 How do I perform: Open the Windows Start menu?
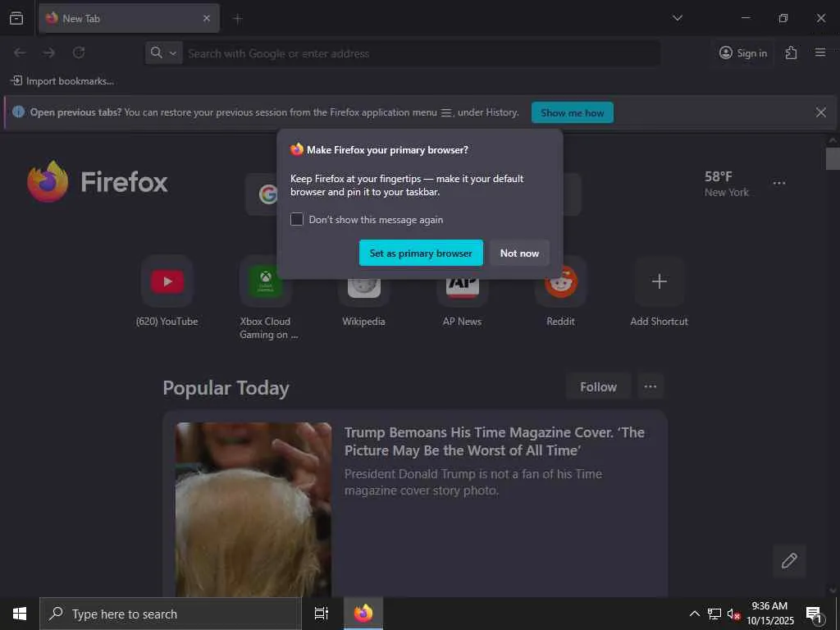(x=20, y=614)
